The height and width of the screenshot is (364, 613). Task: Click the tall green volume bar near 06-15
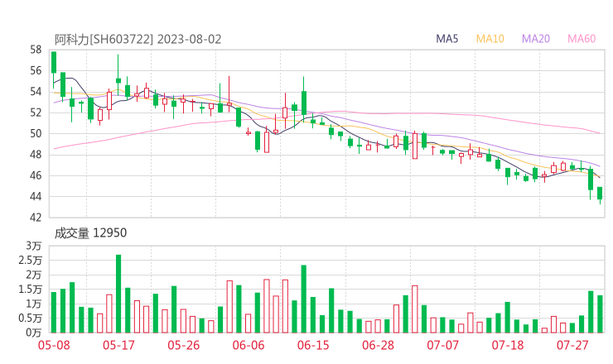[x=304, y=299]
